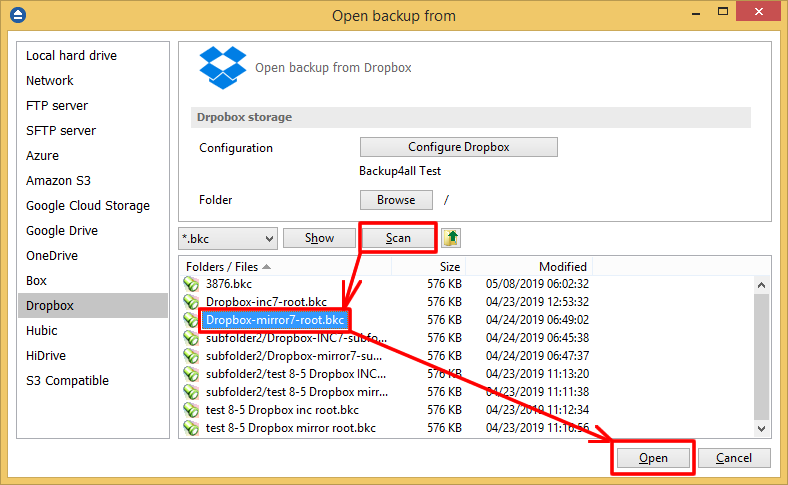This screenshot has width=788, height=485.
Task: Click the file list scrollbar up arrow
Action: pyautogui.click(x=761, y=285)
